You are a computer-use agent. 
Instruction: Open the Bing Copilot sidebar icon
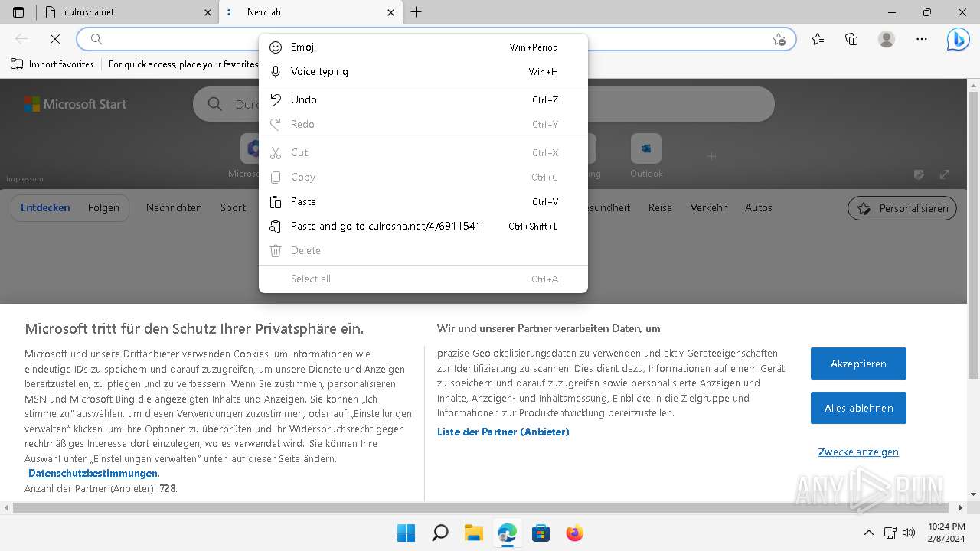tap(958, 39)
